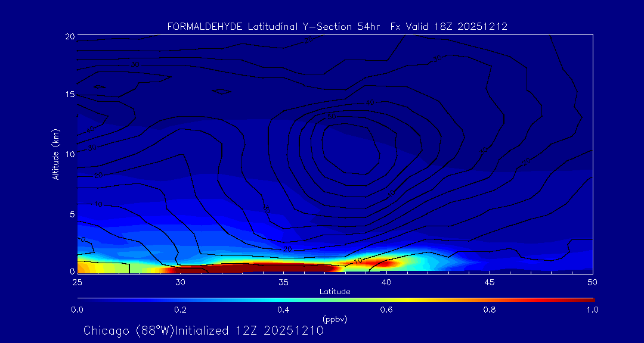This screenshot has height=343, width=644.
Task: Click latitude tick label 45
Action: pyautogui.click(x=490, y=282)
